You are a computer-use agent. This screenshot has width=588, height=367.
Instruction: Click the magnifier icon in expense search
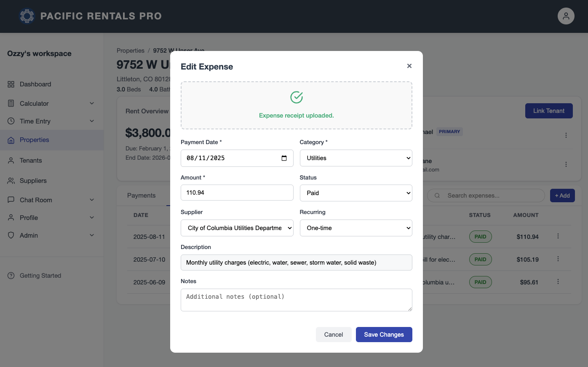(437, 195)
